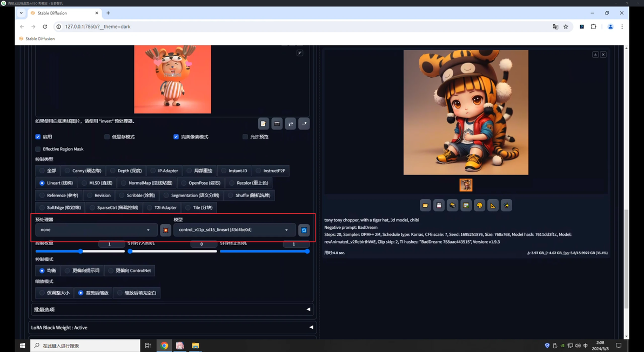Run preprocessor with the explosion icon
This screenshot has height=352, width=644.
[x=165, y=230]
